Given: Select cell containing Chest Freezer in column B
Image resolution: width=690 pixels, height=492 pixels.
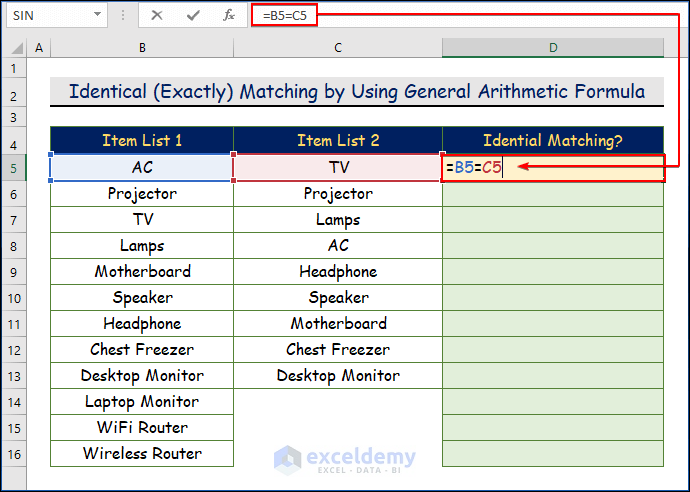Looking at the screenshot, I should tap(142, 349).
